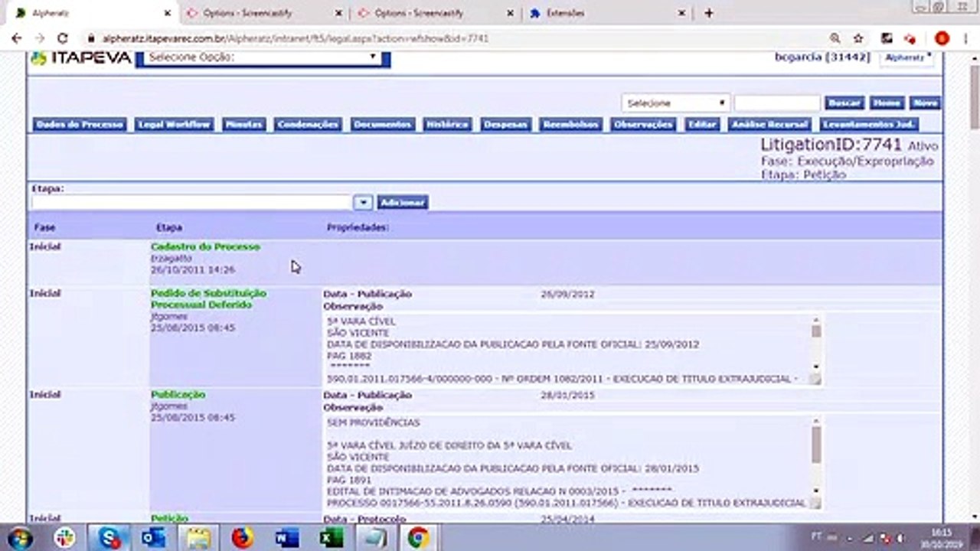Click the Etapa input field
The width and height of the screenshot is (980, 551).
point(192,202)
